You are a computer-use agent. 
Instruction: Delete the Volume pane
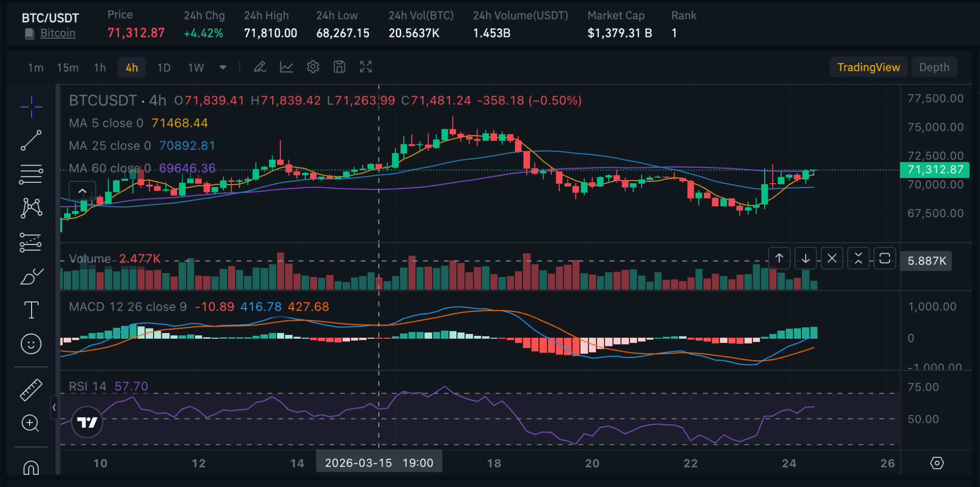[832, 258]
